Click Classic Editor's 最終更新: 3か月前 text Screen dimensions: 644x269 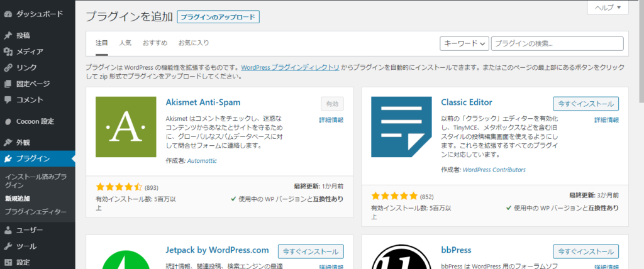(x=594, y=195)
